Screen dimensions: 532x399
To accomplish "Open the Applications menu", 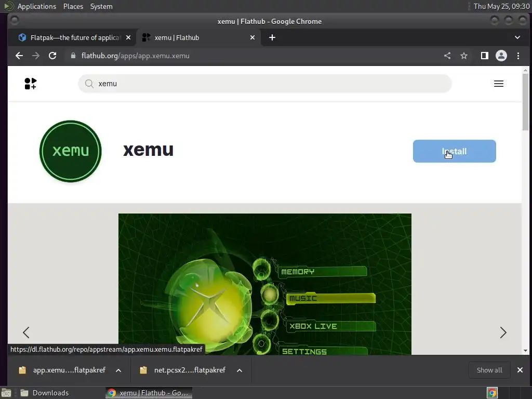I will click(x=37, y=6).
